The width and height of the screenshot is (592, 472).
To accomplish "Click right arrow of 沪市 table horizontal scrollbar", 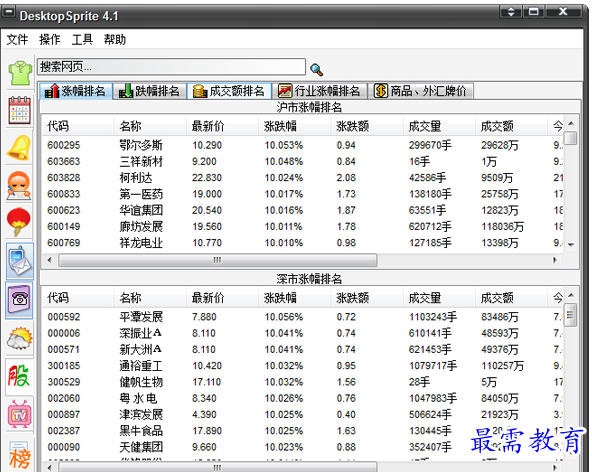I will point(555,260).
